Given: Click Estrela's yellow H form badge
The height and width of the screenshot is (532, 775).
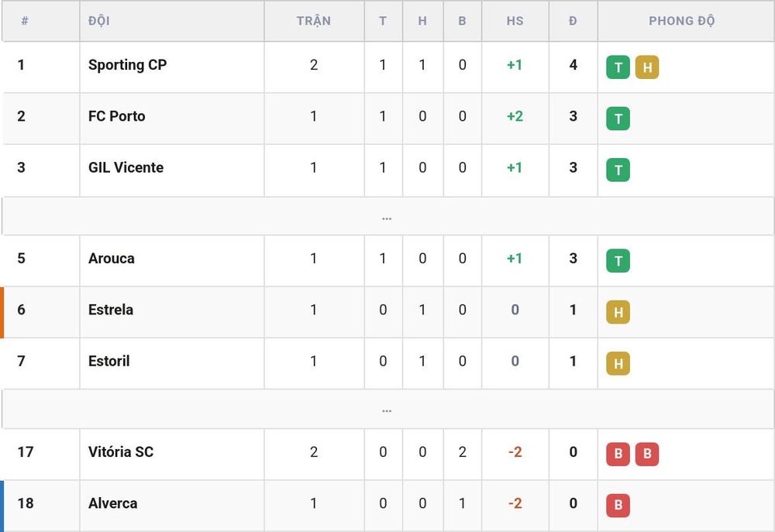Looking at the screenshot, I should tap(618, 312).
